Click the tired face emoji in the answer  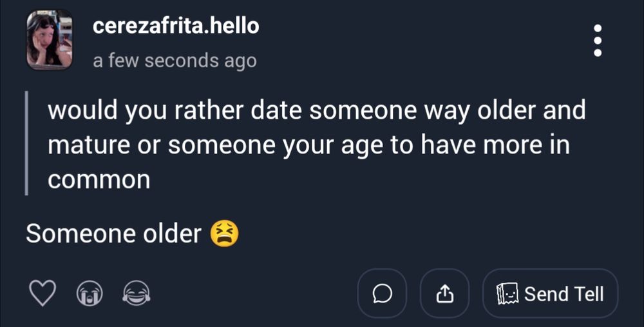coord(224,233)
